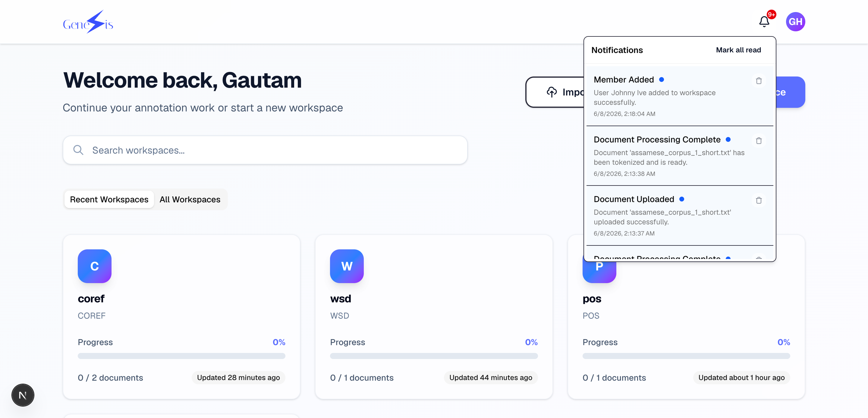Focus the Search workspaces field
Screen dimensions: 868x418
coord(265,150)
